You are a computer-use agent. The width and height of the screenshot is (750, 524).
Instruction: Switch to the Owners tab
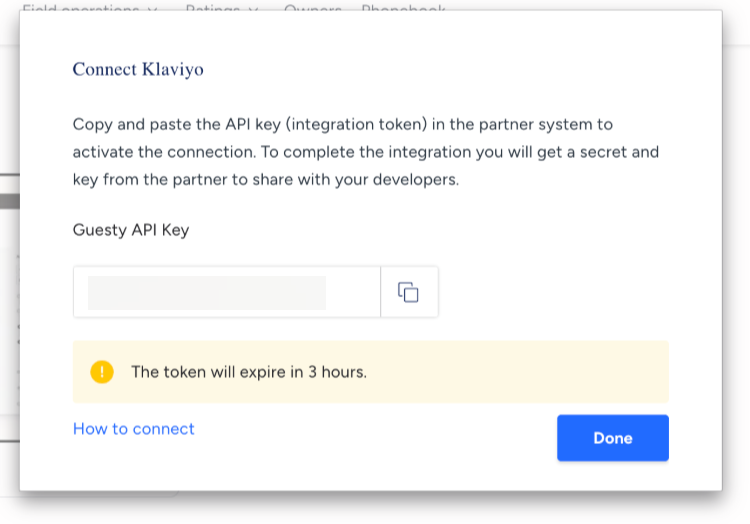click(312, 8)
